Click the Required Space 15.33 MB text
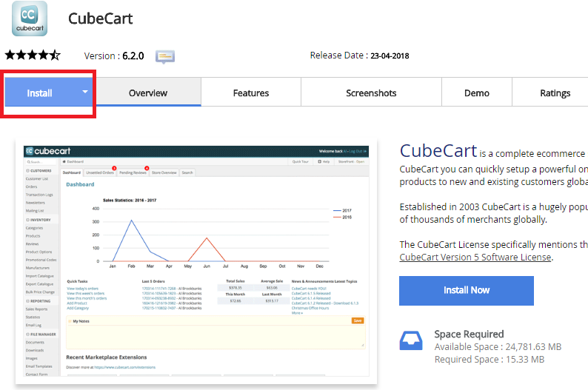 coord(489,360)
